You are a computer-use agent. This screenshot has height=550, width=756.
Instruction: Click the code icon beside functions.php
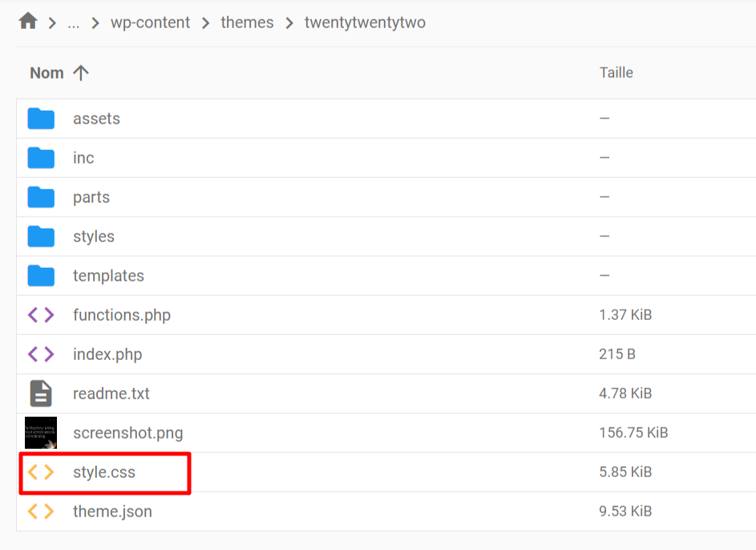[x=41, y=315]
